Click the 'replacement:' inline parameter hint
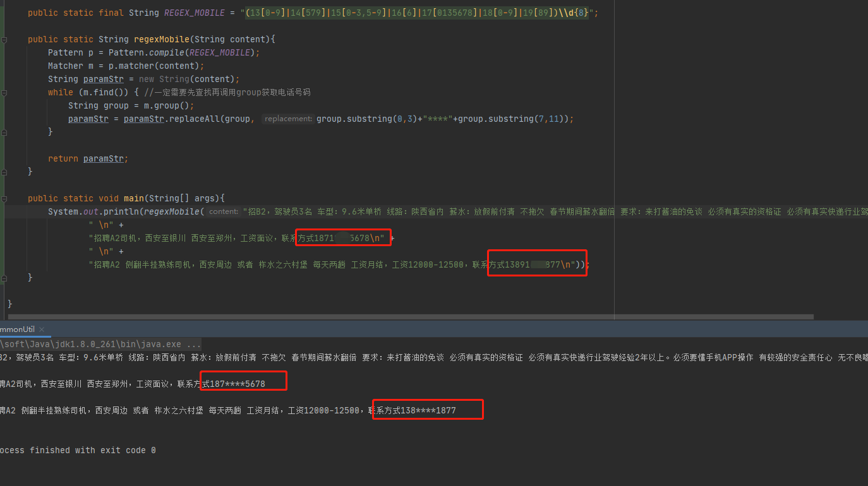 click(x=288, y=119)
